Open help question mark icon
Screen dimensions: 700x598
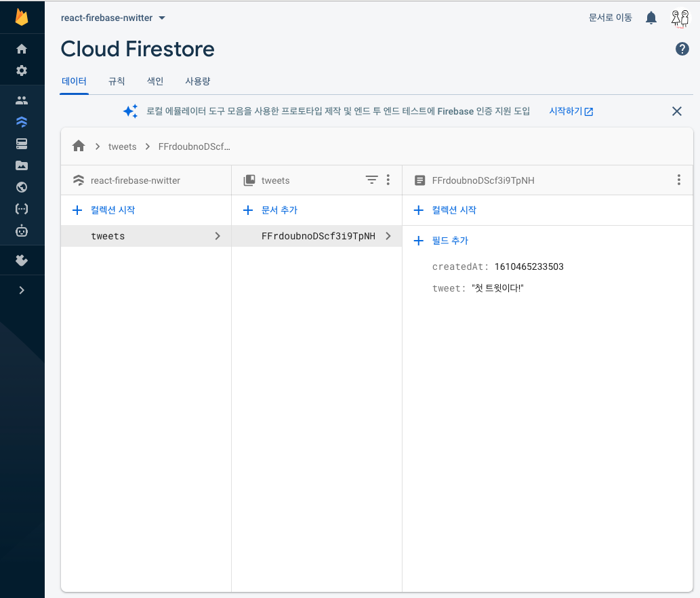682,49
